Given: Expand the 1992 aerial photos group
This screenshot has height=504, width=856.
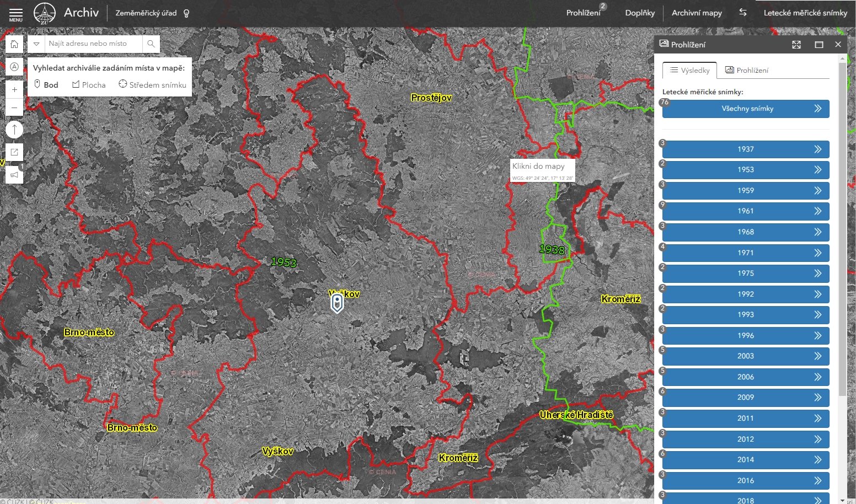Looking at the screenshot, I should pos(746,294).
